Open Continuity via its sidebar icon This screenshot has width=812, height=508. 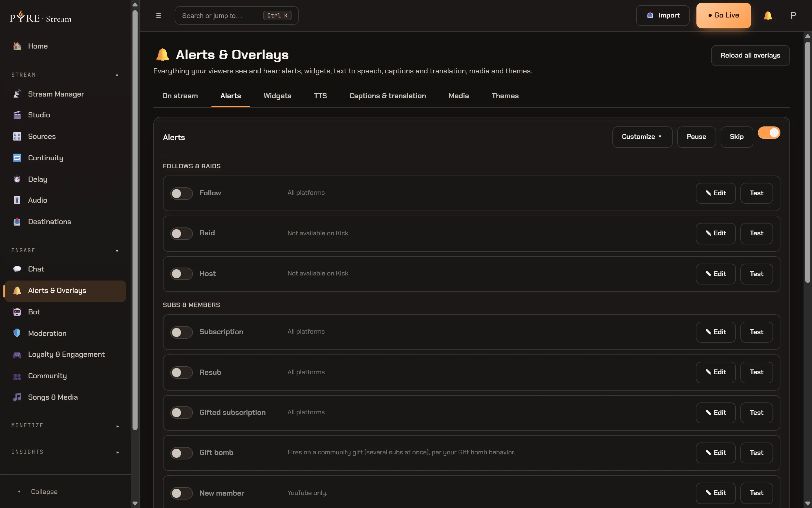[17, 158]
